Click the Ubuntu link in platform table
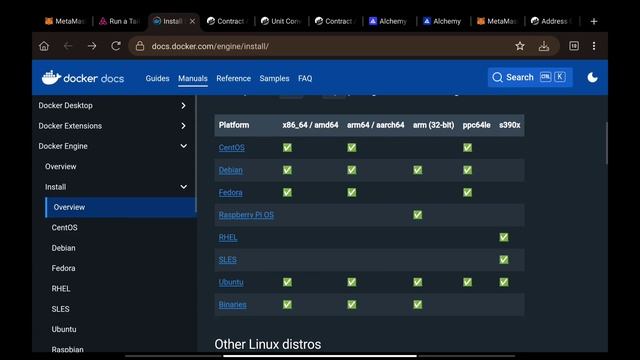This screenshot has width=640, height=360. [x=231, y=282]
